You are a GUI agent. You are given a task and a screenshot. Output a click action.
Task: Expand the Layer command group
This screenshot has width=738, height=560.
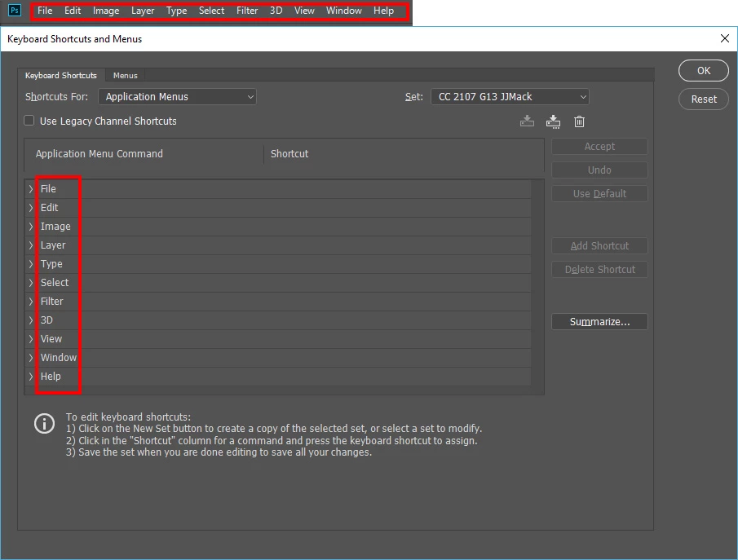coord(31,245)
